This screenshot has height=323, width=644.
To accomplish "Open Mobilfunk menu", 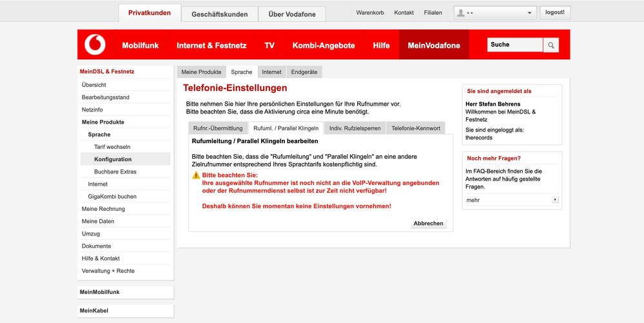I will [x=140, y=45].
